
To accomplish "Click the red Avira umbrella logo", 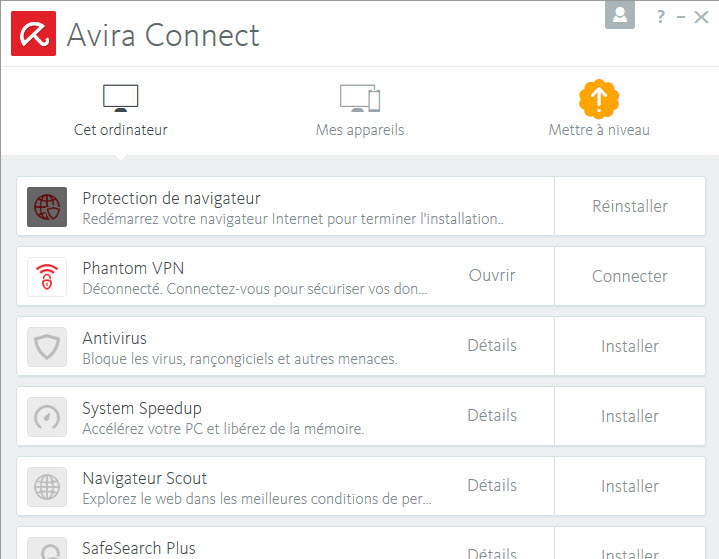I will pos(33,33).
